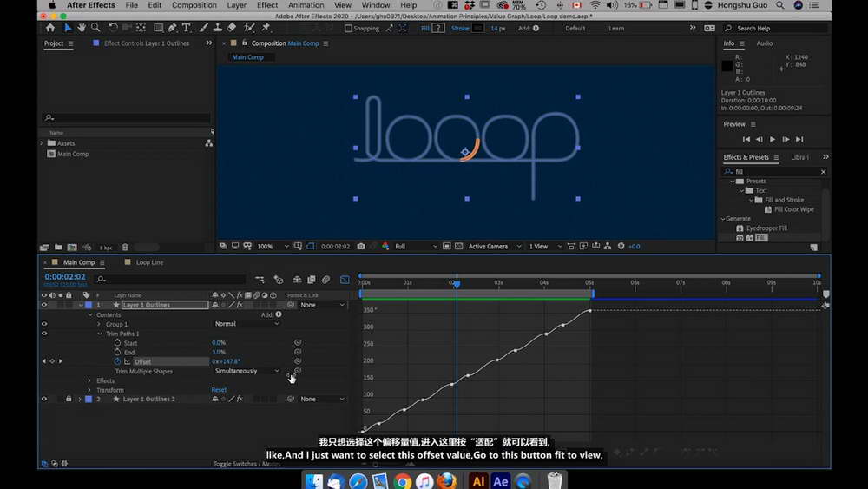868x489 pixels.
Task: Toggle End property stopwatch
Action: [117, 353]
